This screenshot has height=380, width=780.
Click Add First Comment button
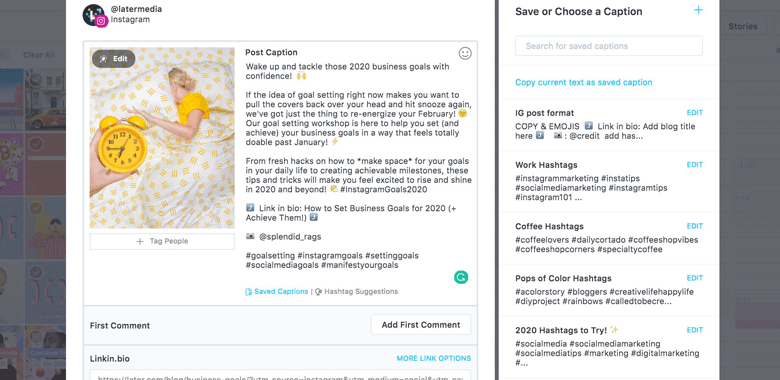coord(421,325)
